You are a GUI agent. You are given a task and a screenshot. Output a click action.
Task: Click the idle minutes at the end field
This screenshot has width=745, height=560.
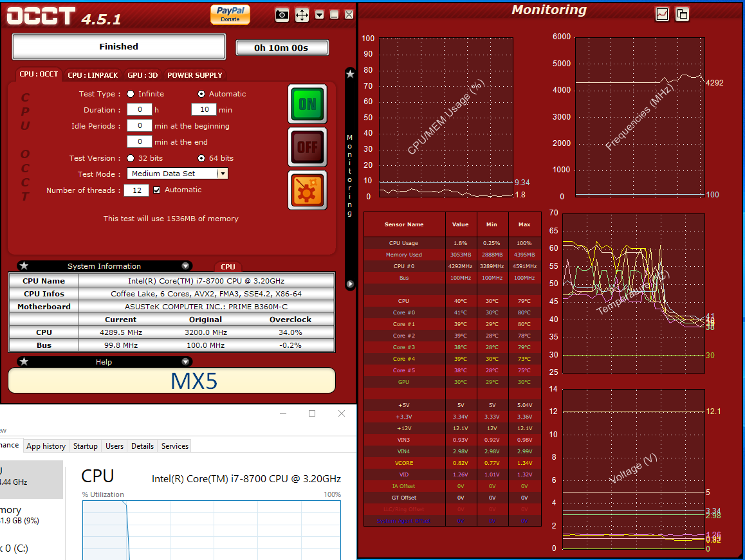click(139, 141)
